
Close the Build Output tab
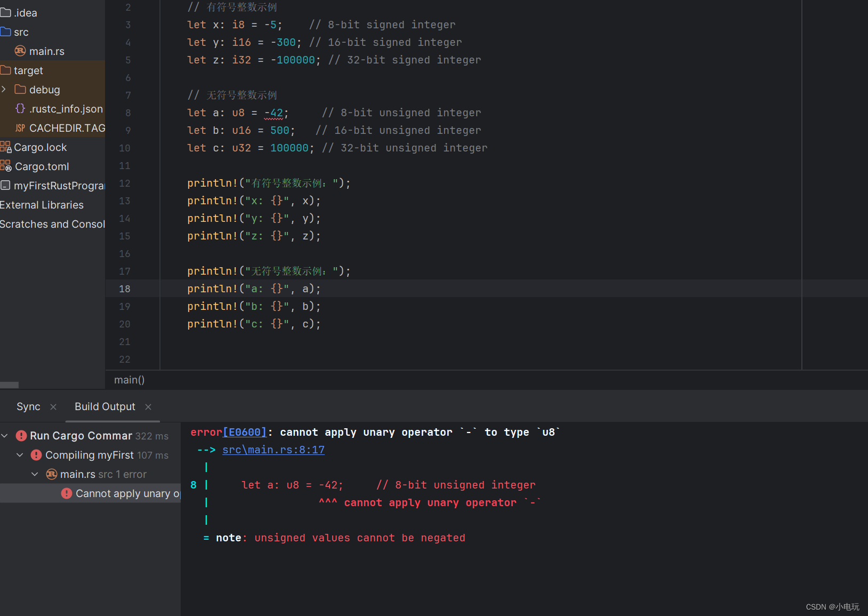148,407
